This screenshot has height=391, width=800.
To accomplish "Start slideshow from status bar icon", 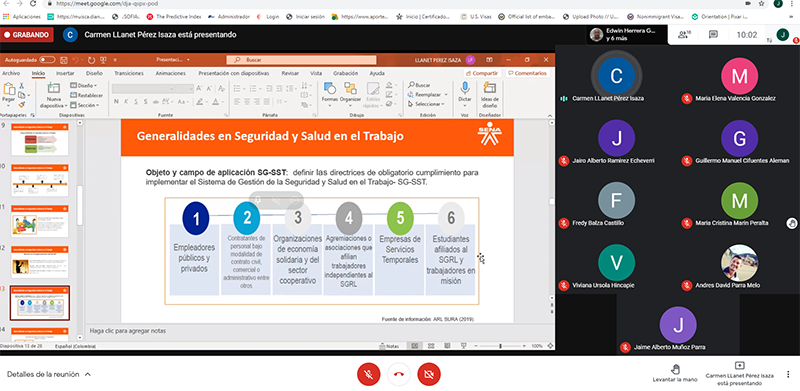I will (463, 346).
